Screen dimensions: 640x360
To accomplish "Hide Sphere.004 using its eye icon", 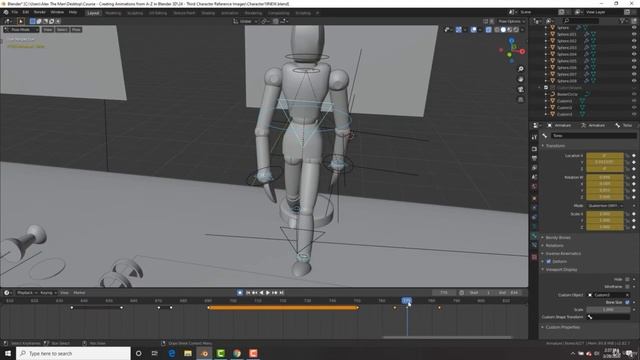I will click(x=634, y=54).
